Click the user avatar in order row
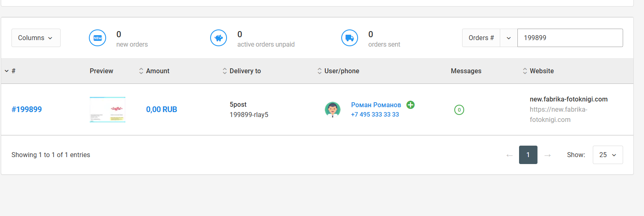Screen dimensions: 644x216 pyautogui.click(x=333, y=110)
